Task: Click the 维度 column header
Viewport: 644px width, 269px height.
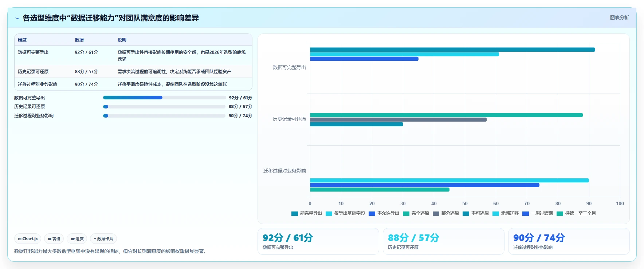Action: [x=22, y=40]
